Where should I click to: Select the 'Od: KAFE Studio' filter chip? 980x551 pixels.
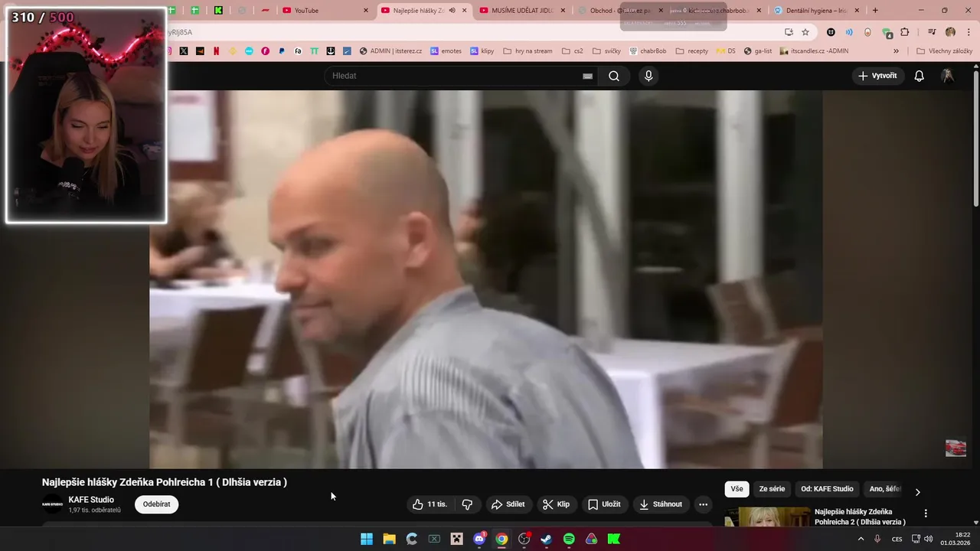[827, 489]
